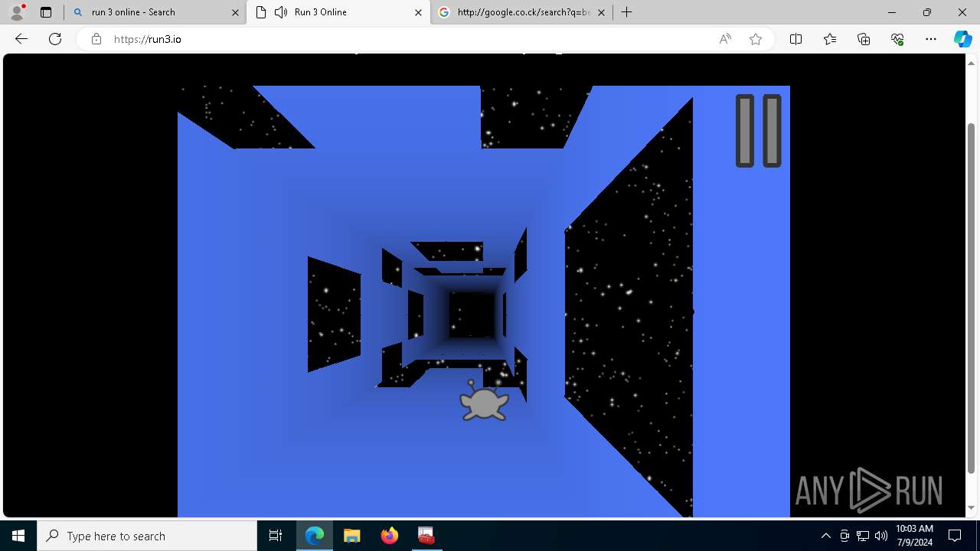
Task: Open Collections panel
Action: tap(864, 39)
